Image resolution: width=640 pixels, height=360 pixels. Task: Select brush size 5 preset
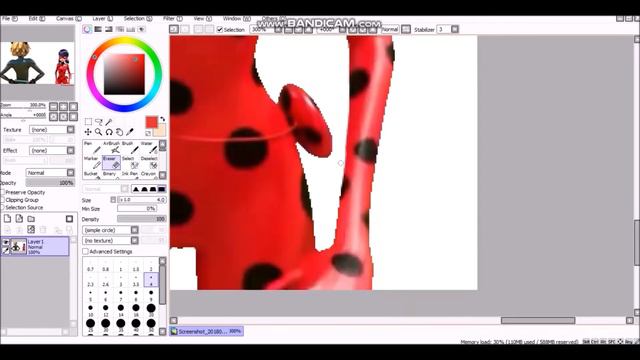(90, 295)
